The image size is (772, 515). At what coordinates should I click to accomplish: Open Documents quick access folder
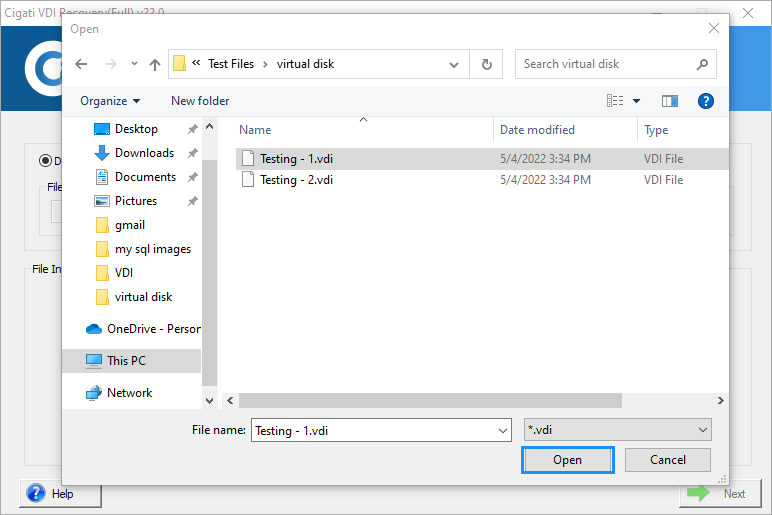[x=145, y=177]
